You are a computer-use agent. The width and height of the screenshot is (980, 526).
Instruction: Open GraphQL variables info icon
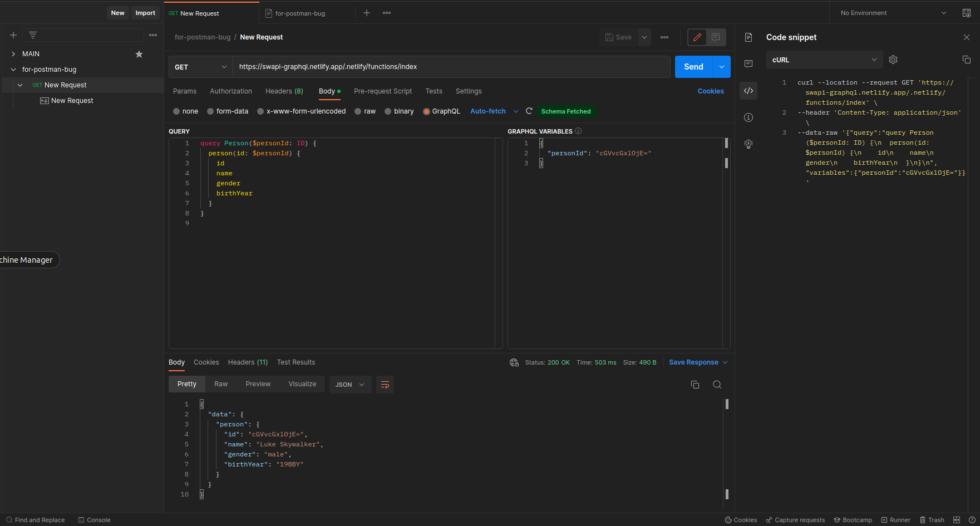(x=578, y=131)
